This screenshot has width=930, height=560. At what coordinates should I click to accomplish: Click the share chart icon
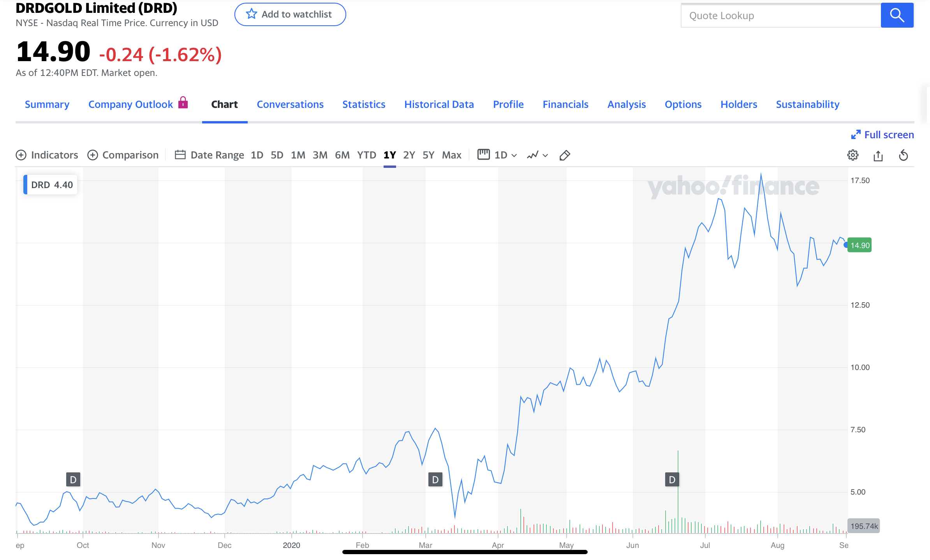878,156
